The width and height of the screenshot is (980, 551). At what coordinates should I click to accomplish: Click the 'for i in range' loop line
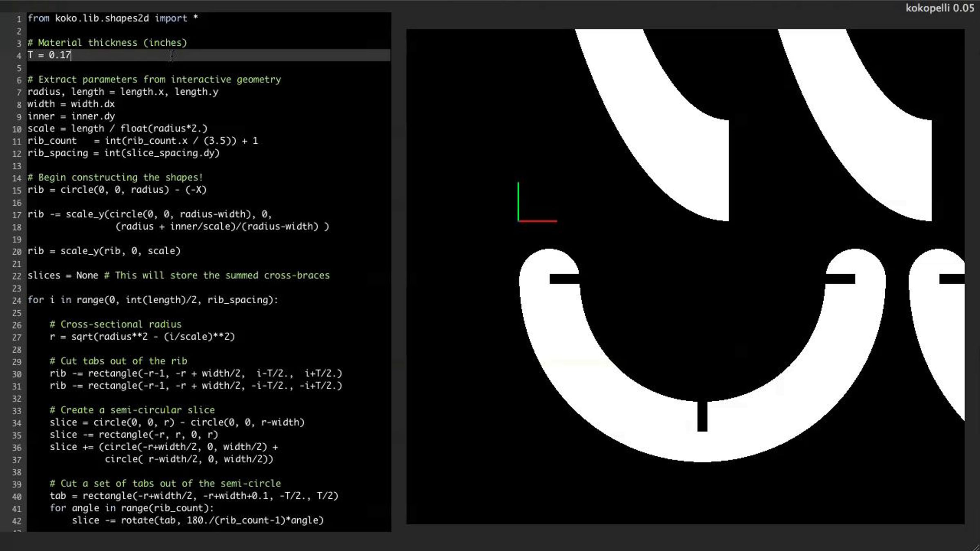pyautogui.click(x=153, y=300)
